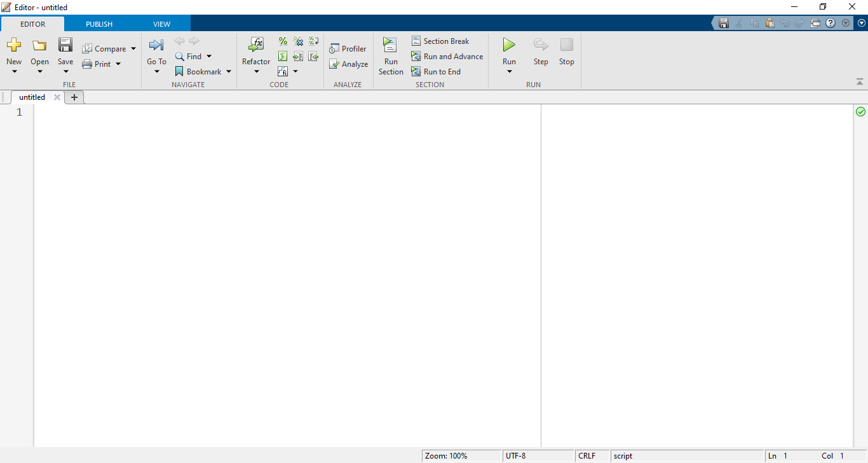Expand the Find dropdown arrow
Viewport: 868px width, 463px height.
tap(209, 57)
